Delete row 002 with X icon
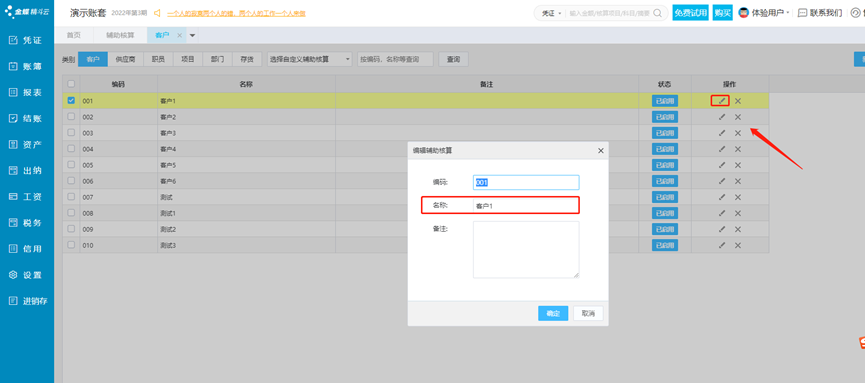Image resolution: width=865 pixels, height=383 pixels. [x=738, y=117]
